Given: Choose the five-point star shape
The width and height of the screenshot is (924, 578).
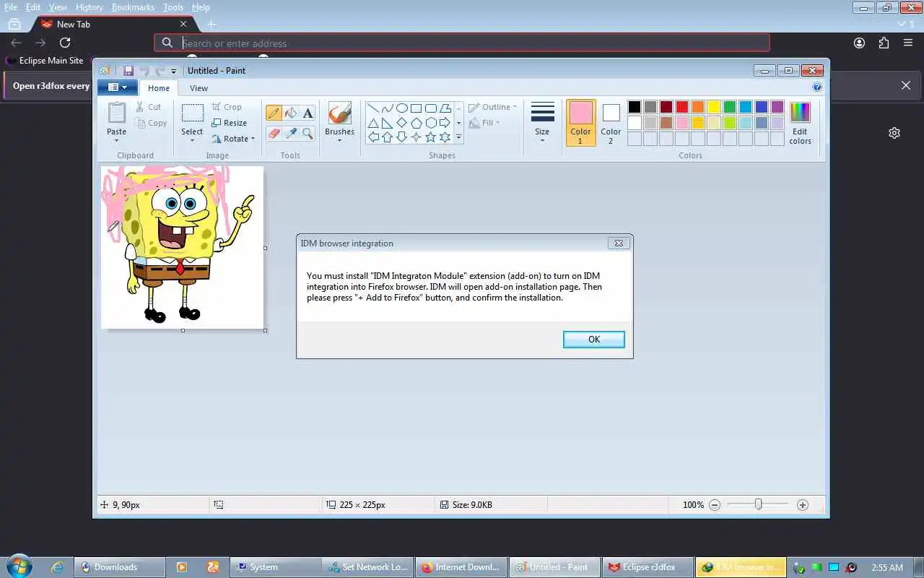Looking at the screenshot, I should pyautogui.click(x=431, y=137).
